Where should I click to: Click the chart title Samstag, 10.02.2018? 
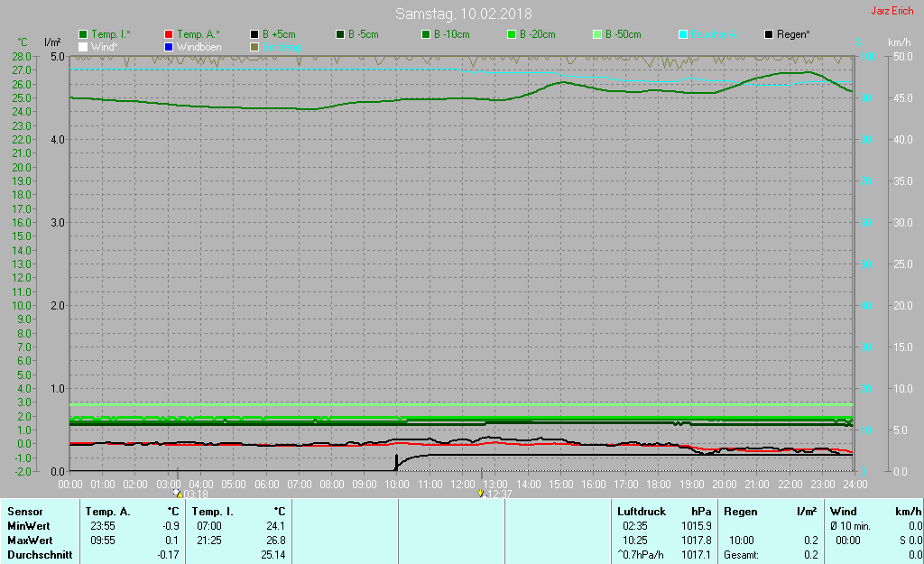click(464, 14)
